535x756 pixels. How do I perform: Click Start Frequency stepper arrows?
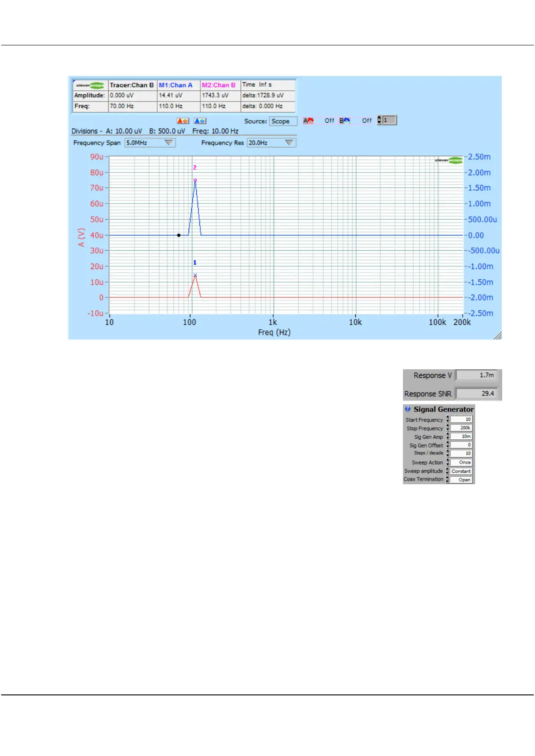click(447, 419)
